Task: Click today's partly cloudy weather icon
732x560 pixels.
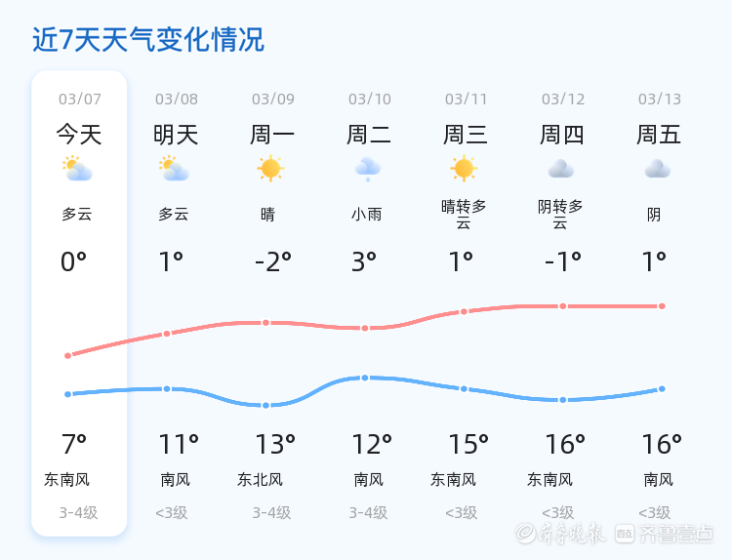Action: point(77,170)
